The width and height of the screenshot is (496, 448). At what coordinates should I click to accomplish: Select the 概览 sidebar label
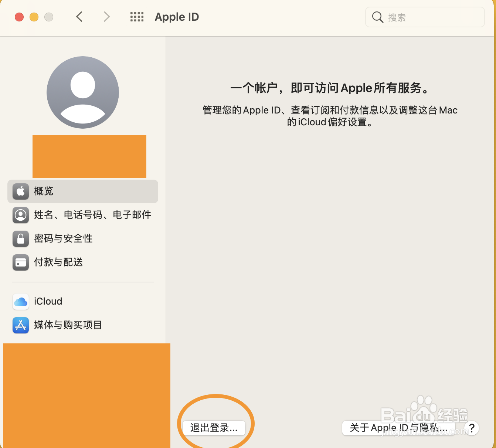coord(44,191)
